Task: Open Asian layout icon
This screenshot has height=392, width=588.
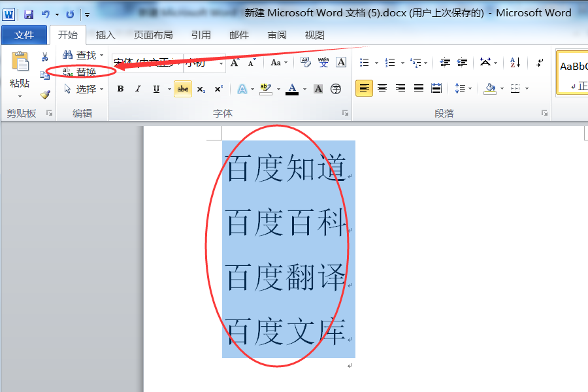Action: pyautogui.click(x=489, y=63)
